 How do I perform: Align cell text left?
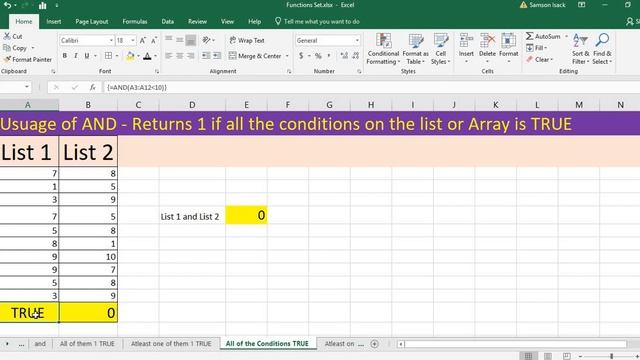169,56
